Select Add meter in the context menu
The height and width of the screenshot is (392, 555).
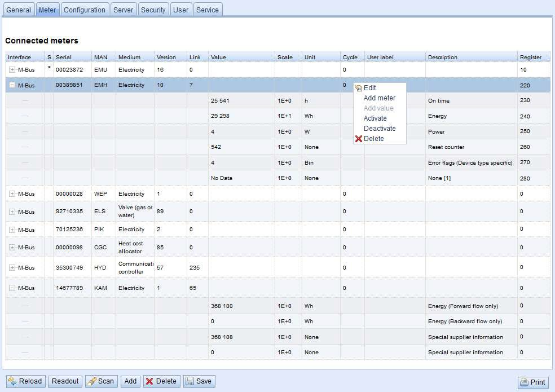[x=380, y=98]
